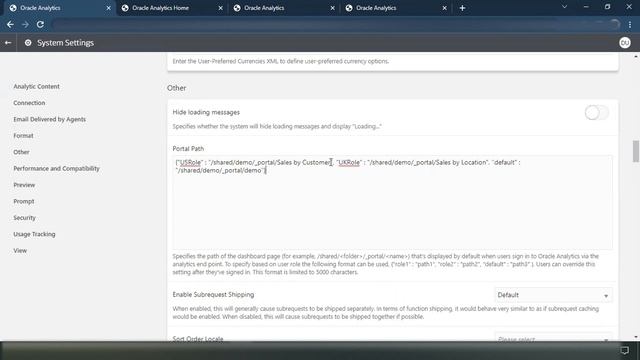Go to Preview settings section
The height and width of the screenshot is (360, 640).
[x=24, y=185]
